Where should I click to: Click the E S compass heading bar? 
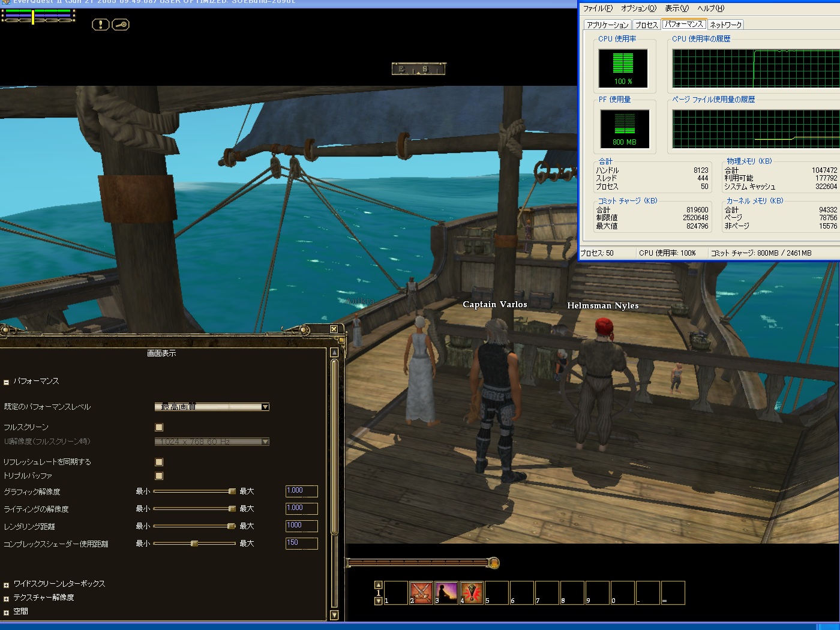pyautogui.click(x=419, y=69)
